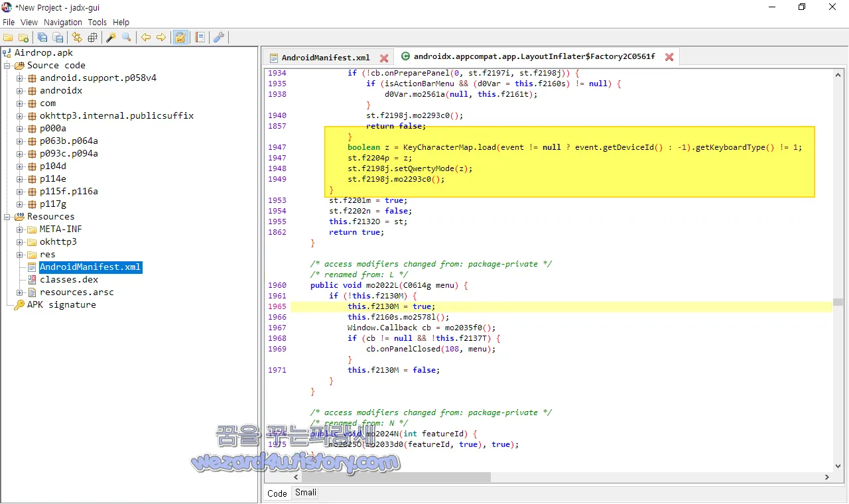Open the View menu
Viewport: 849px width, 504px height.
click(29, 22)
